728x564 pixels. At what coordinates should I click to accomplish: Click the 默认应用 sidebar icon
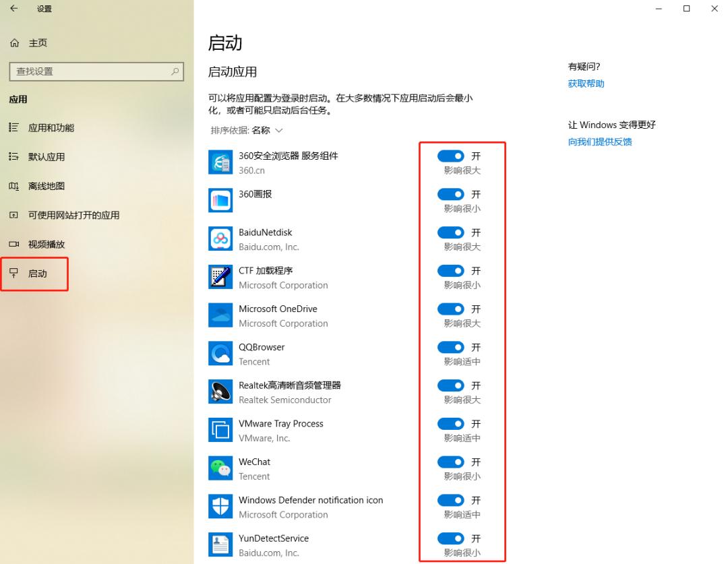click(x=14, y=157)
